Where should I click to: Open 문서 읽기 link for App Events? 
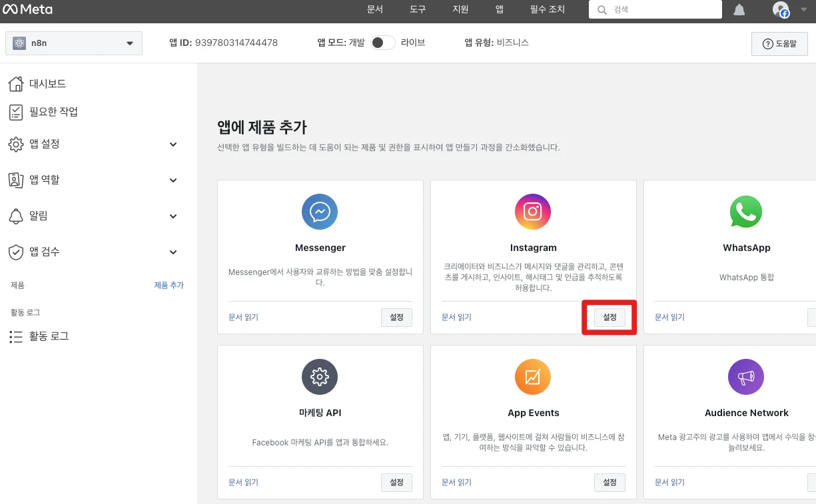[x=456, y=483]
